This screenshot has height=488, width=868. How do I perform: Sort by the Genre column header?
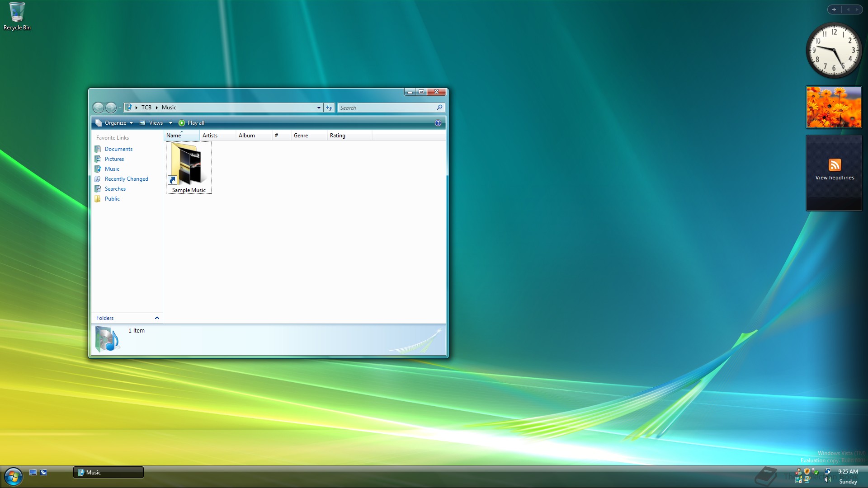pyautogui.click(x=301, y=136)
